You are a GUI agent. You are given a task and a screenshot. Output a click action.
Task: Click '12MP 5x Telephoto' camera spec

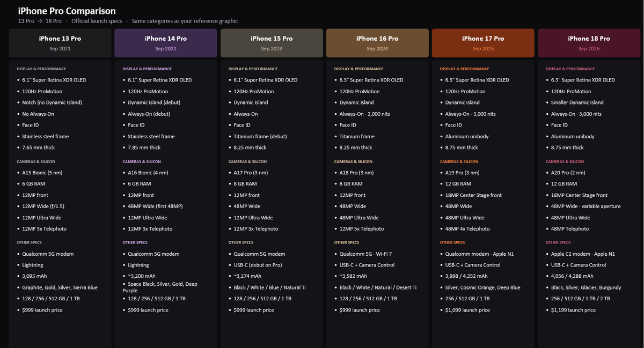[x=362, y=229]
